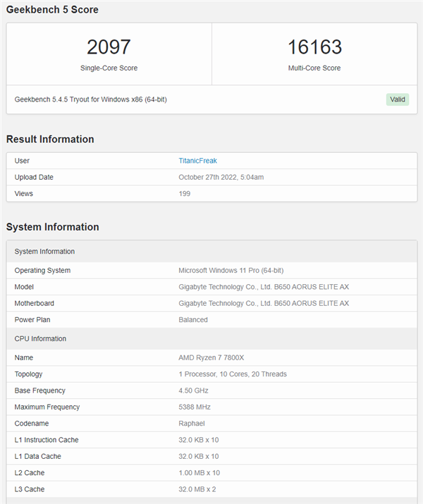Click the Result Information heading

(x=50, y=139)
